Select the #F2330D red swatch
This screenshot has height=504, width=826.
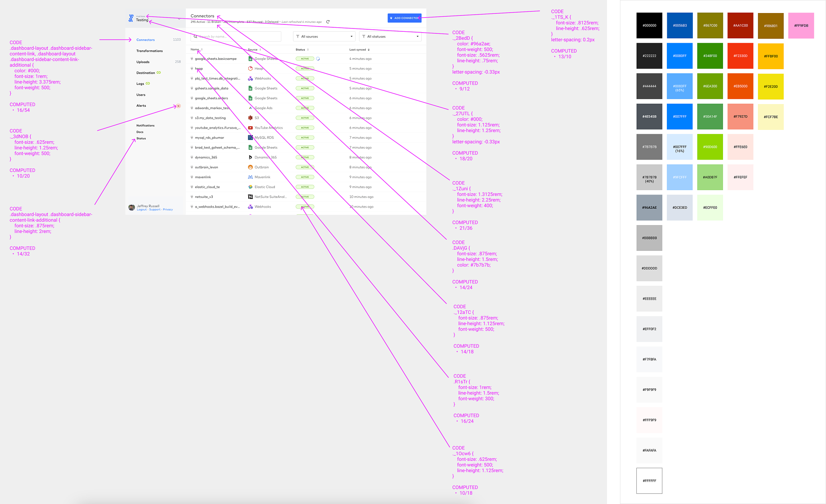[x=741, y=56]
